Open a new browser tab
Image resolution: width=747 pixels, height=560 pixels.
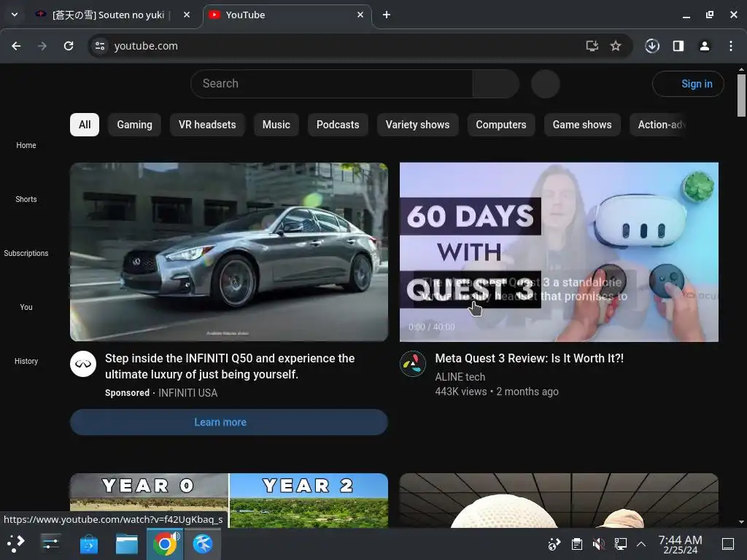(x=387, y=15)
